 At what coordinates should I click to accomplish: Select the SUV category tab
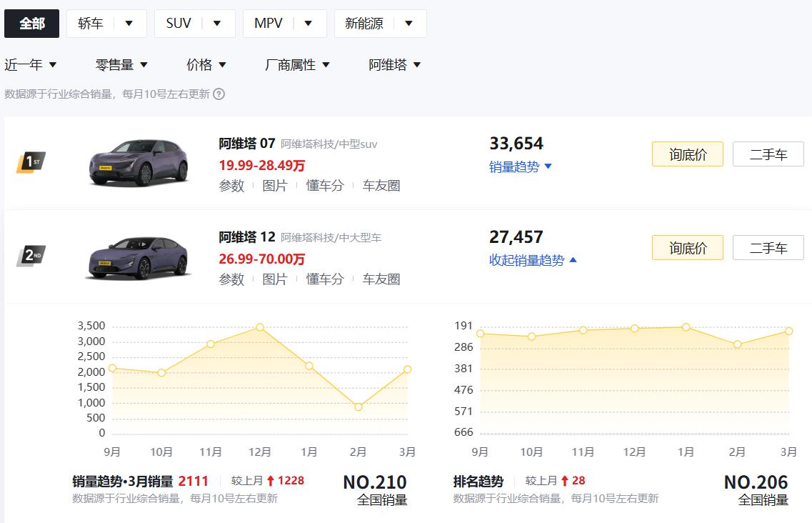pos(178,24)
